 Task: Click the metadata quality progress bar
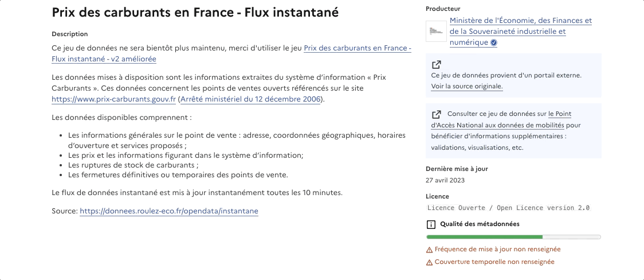pyautogui.click(x=513, y=237)
